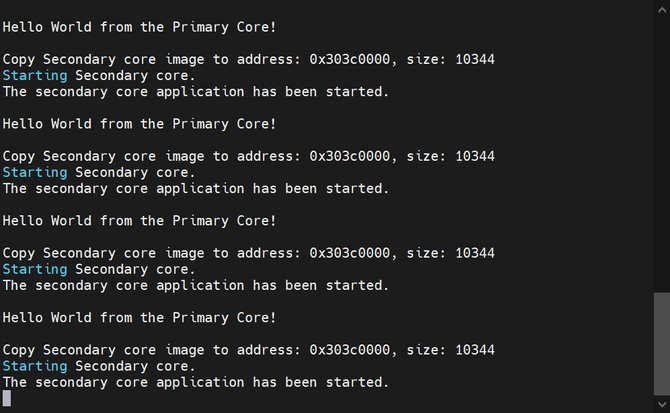Click the cyan "Starting" word in the bottommost block
Screen dimensions: 670x413
click(35, 366)
